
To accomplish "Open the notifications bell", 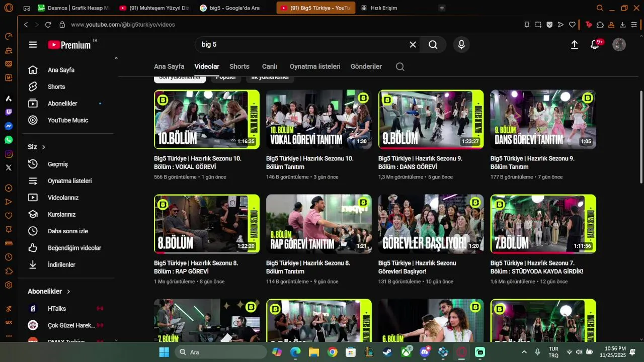I will coord(595,45).
